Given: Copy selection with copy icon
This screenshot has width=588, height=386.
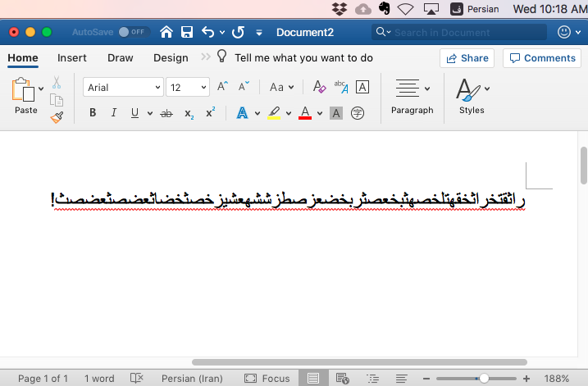Looking at the screenshot, I should point(57,100).
